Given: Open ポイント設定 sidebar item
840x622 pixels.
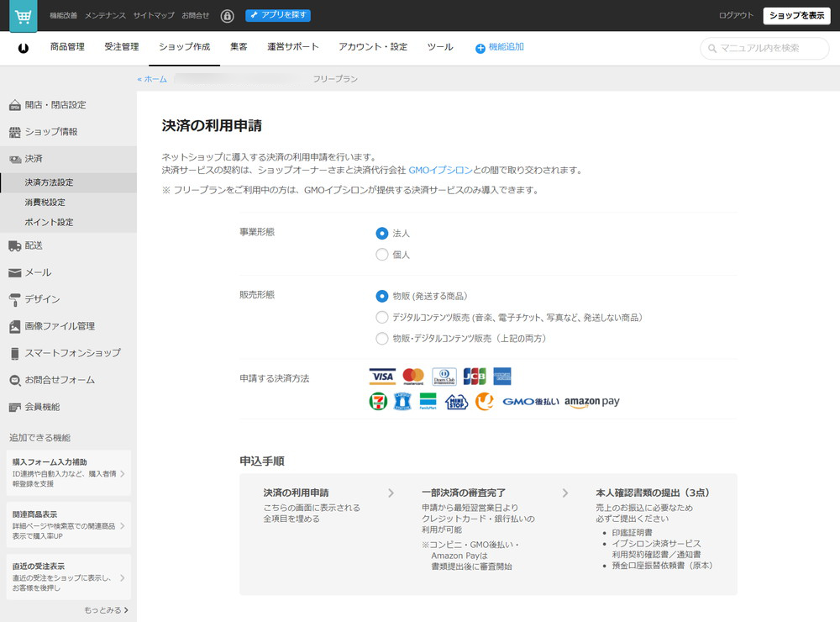Looking at the screenshot, I should [x=69, y=222].
